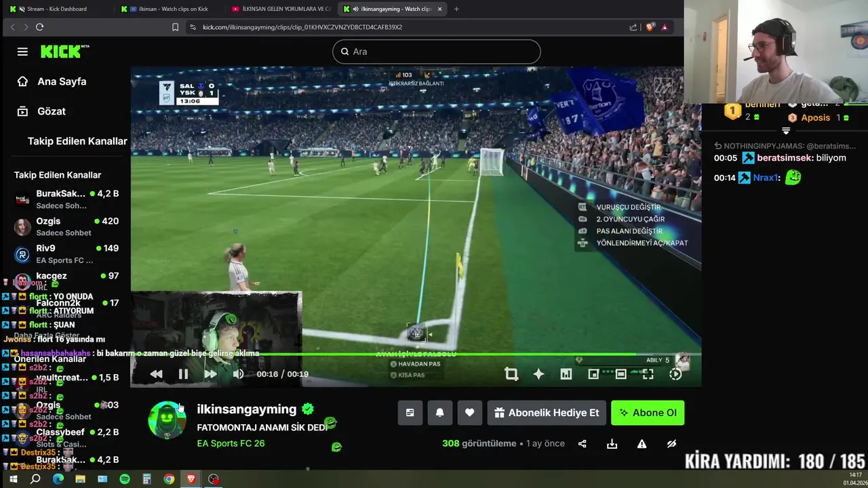Open File Explorer from taskbar

[x=80, y=479]
